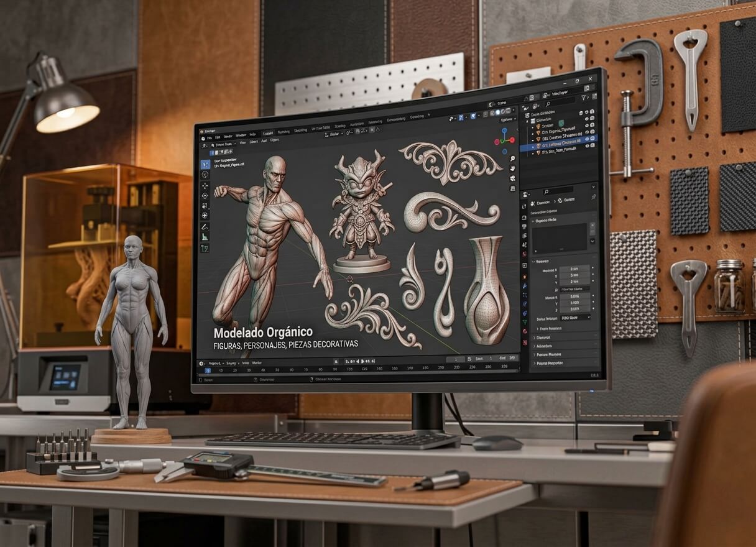
Task: Toggle camera view icon in viewport
Action: (x=512, y=178)
